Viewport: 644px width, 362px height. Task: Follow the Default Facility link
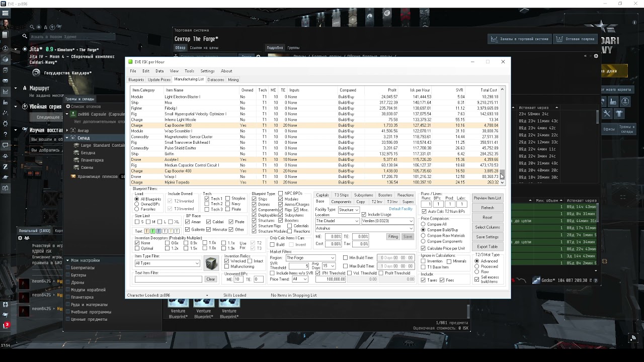click(400, 209)
